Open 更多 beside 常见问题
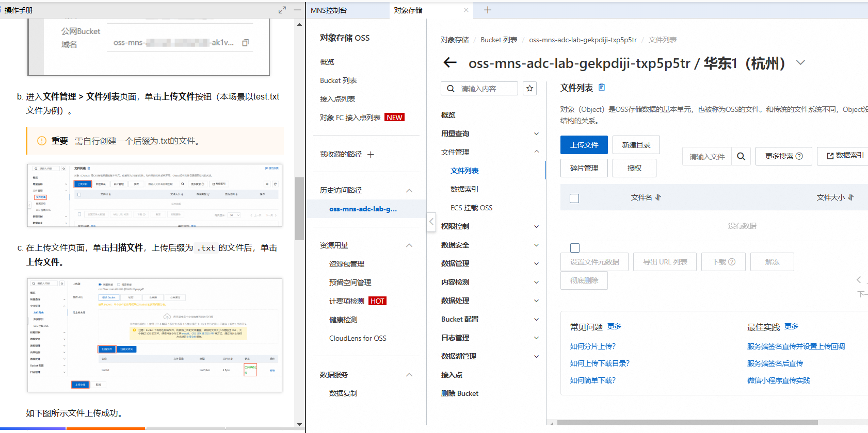 point(614,326)
